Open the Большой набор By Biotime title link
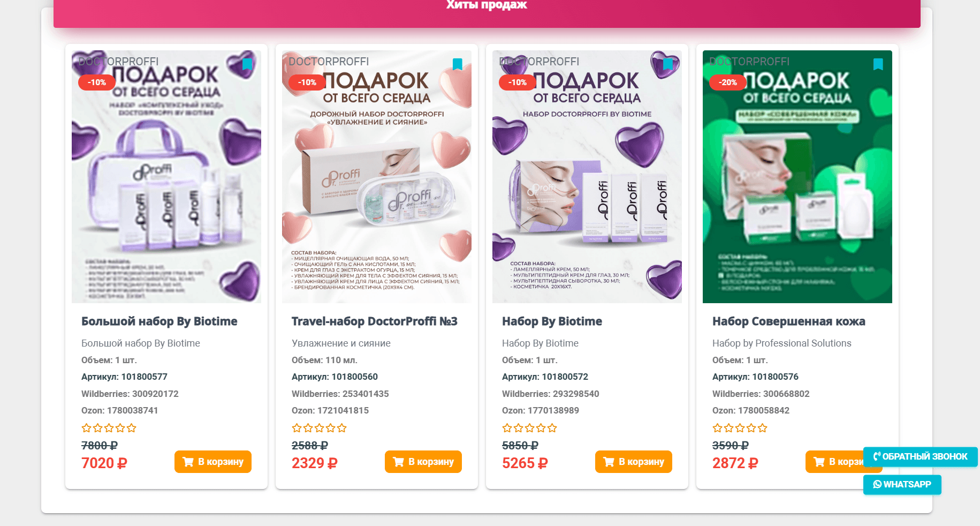The image size is (980, 526). point(159,321)
